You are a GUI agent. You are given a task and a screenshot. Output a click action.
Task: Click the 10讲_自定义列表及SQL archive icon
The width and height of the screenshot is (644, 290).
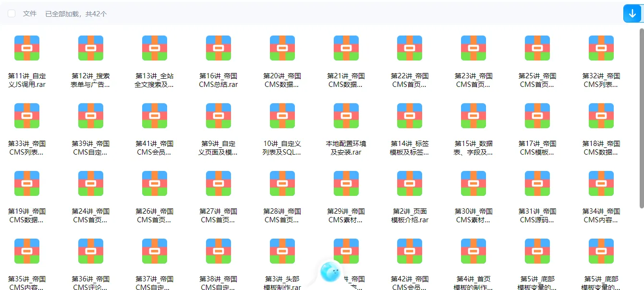coord(282,115)
